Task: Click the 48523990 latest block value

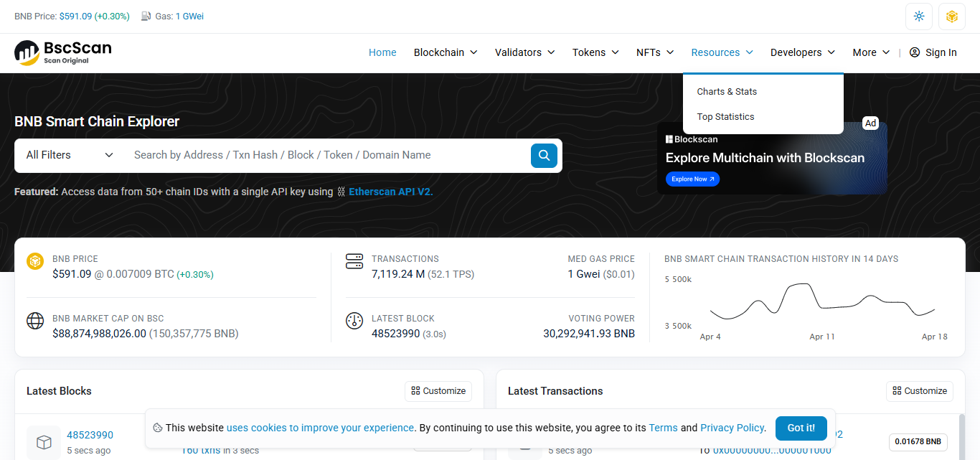Action: 395,334
